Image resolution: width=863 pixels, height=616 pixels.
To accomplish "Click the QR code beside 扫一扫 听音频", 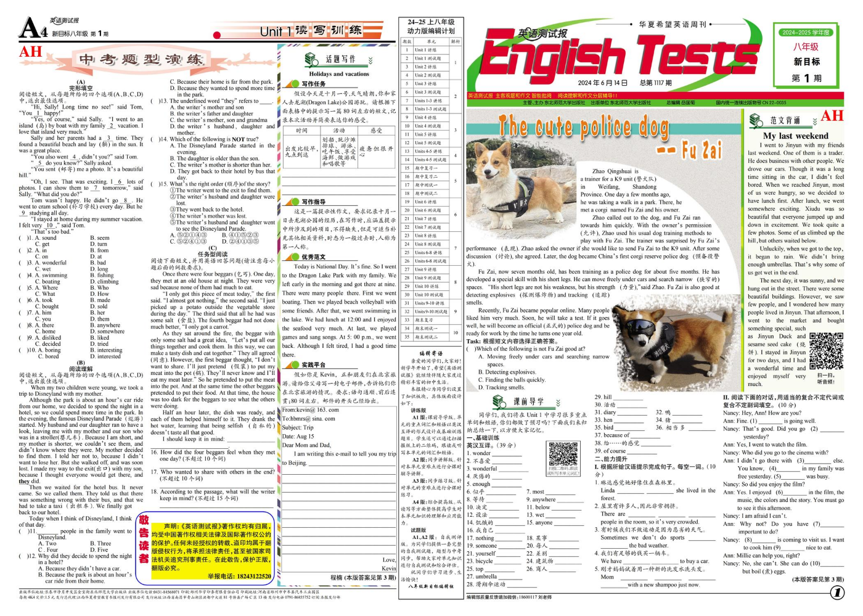I will (825, 351).
